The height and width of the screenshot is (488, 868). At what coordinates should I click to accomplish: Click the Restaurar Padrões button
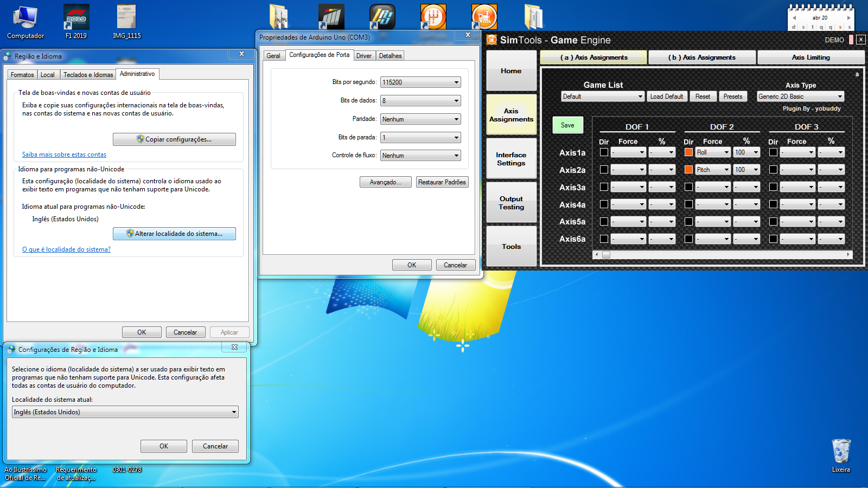pyautogui.click(x=442, y=182)
